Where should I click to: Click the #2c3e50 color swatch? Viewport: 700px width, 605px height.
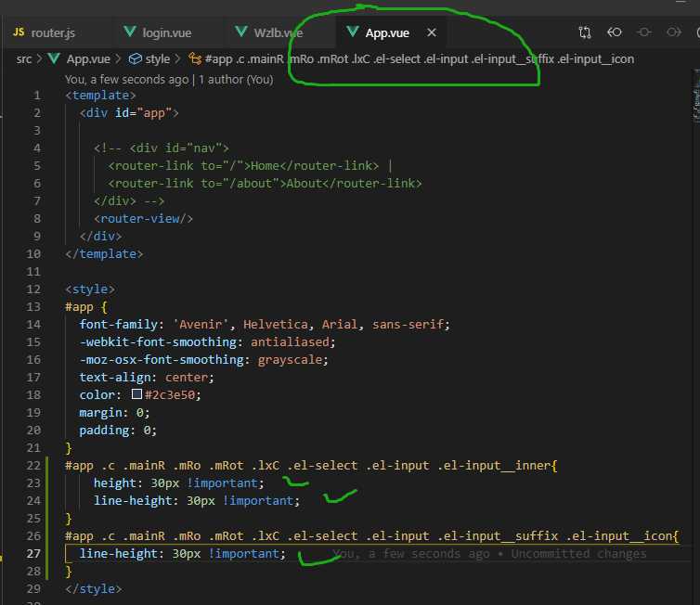point(137,394)
